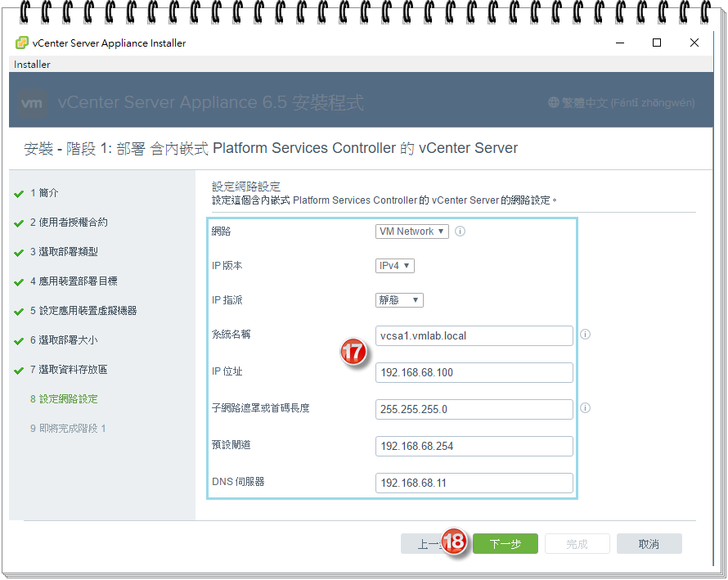Click the 預設閘道 label
The image size is (728, 580).
(231, 445)
